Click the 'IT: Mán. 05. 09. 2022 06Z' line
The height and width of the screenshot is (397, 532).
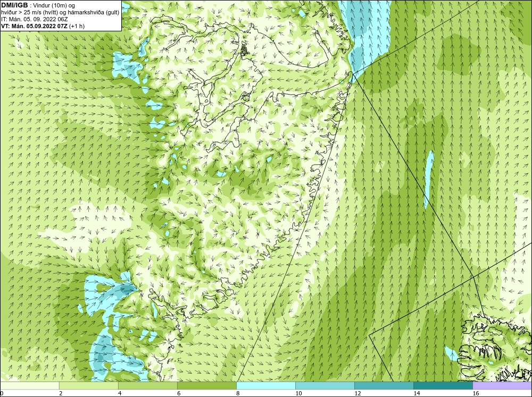34,19
